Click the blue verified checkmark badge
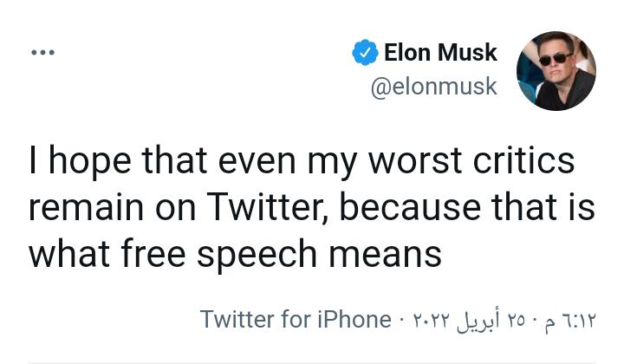The height and width of the screenshot is (364, 624). (x=364, y=53)
